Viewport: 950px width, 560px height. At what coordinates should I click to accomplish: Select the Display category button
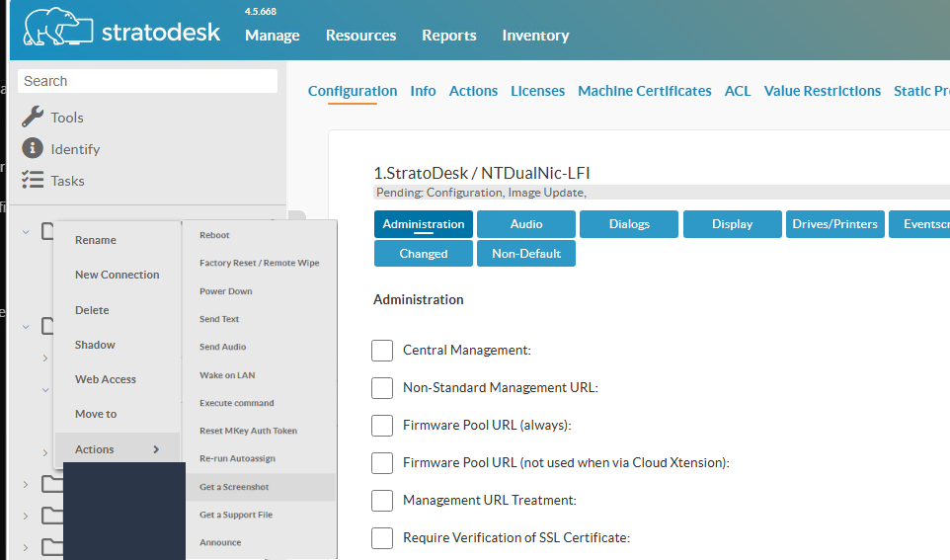pos(733,224)
